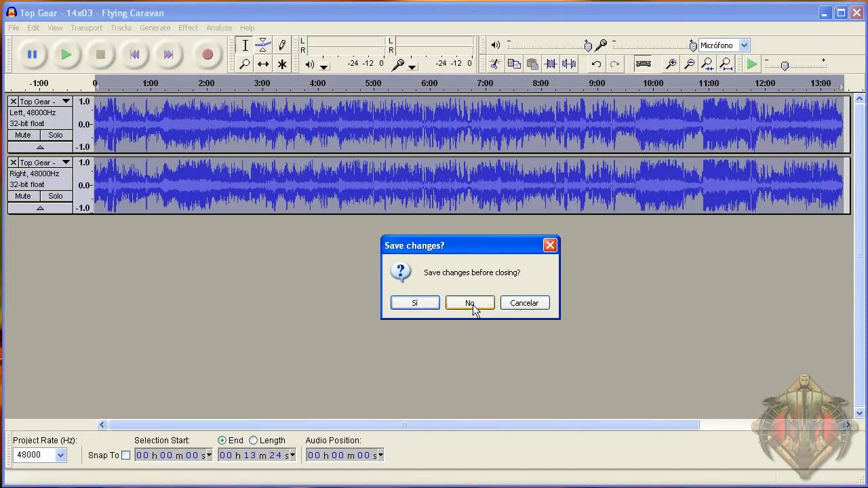Click the Silence audio icon

pos(569,64)
